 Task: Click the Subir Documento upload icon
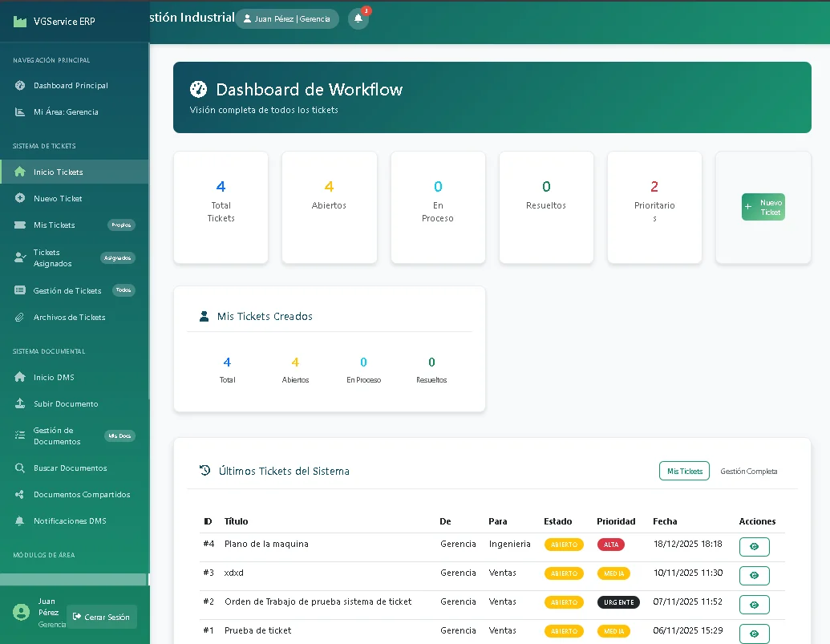tap(18, 403)
